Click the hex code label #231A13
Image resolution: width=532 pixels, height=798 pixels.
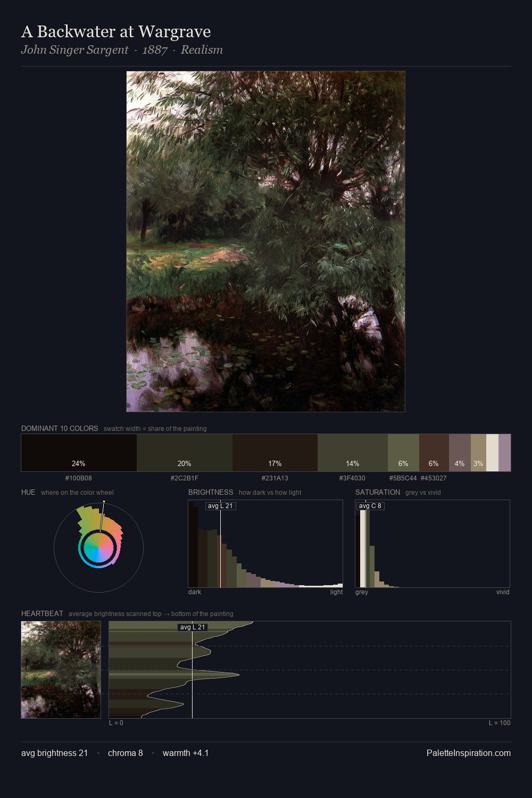[275, 478]
